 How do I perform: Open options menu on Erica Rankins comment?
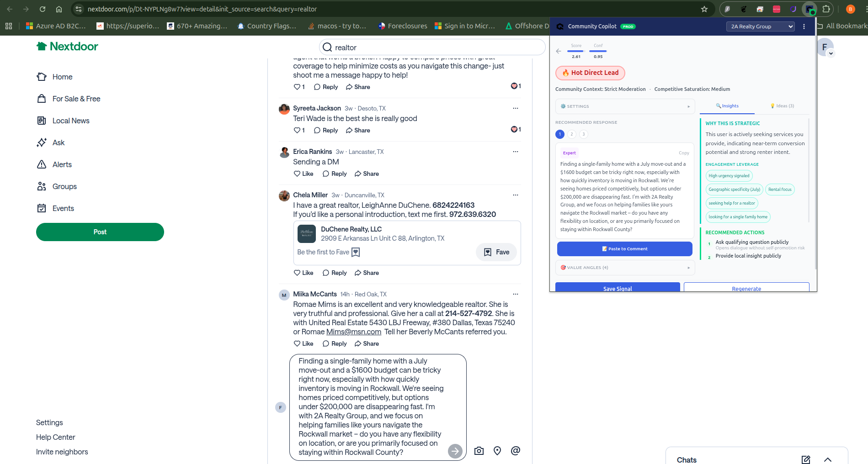pyautogui.click(x=516, y=152)
